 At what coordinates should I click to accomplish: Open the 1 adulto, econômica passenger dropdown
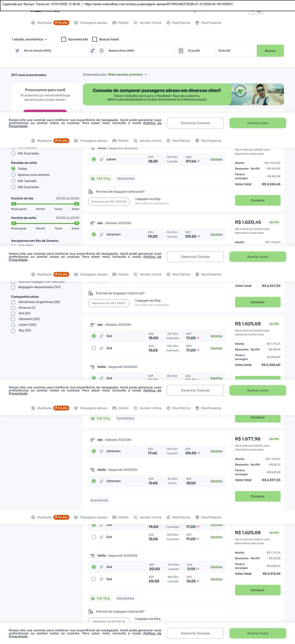pos(30,40)
